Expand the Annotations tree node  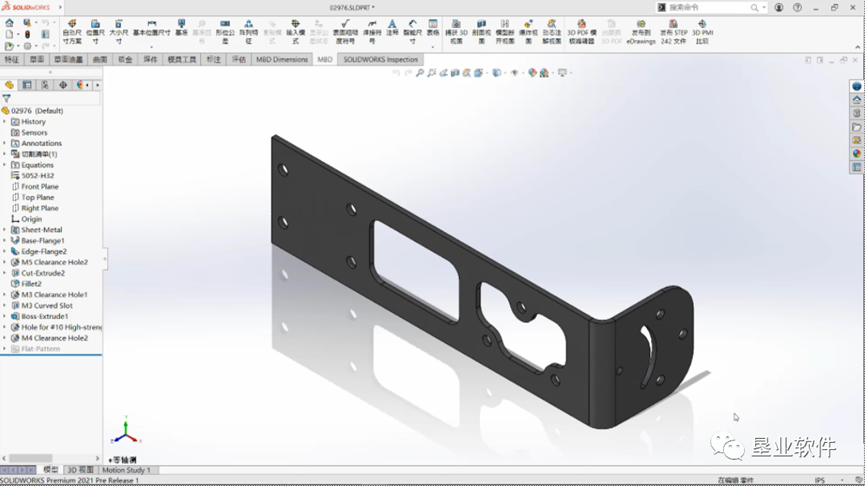pos(5,143)
